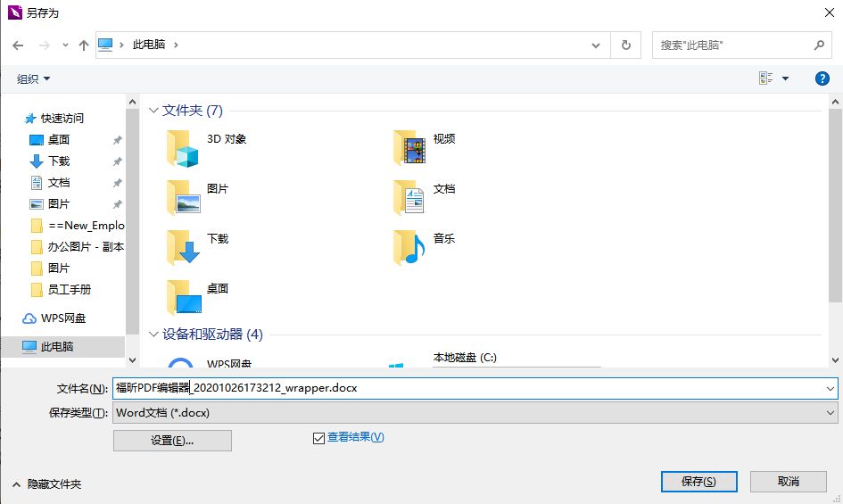Open the 3D 对象 folder
The image size is (843, 504).
coord(184,148)
